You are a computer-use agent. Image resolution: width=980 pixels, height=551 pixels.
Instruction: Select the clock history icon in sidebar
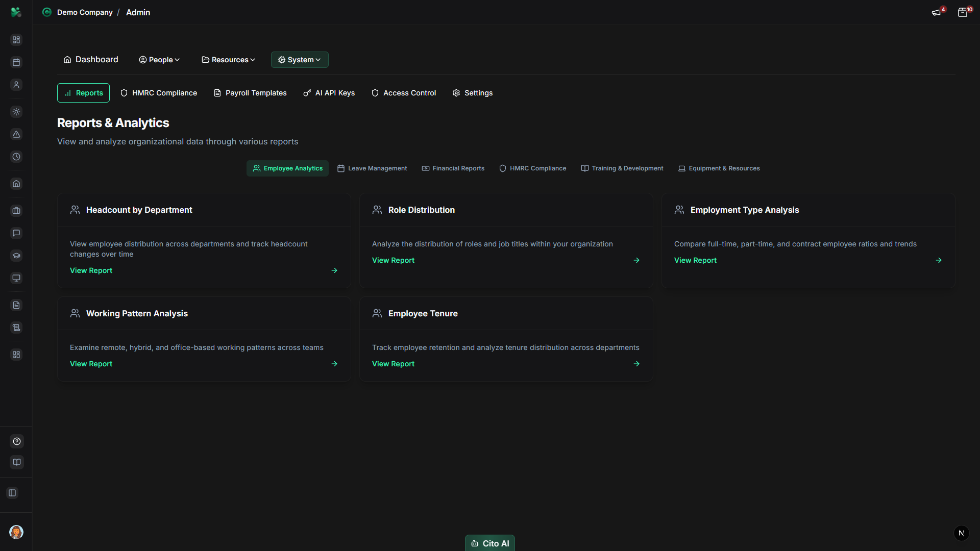16,157
